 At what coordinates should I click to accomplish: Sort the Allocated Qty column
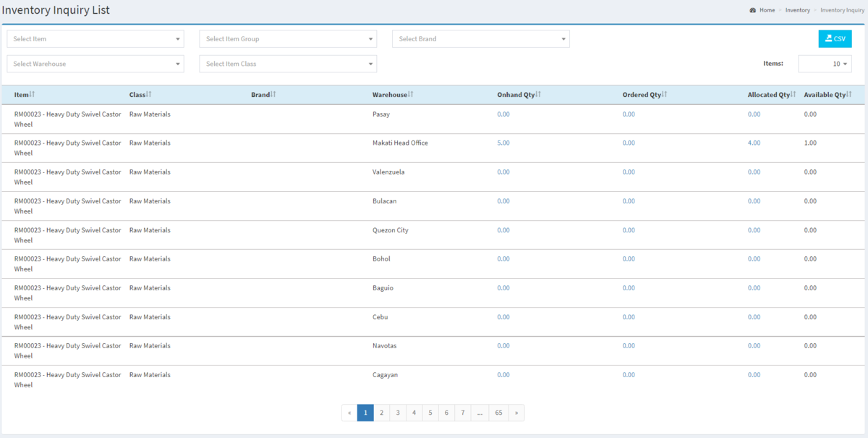point(794,94)
